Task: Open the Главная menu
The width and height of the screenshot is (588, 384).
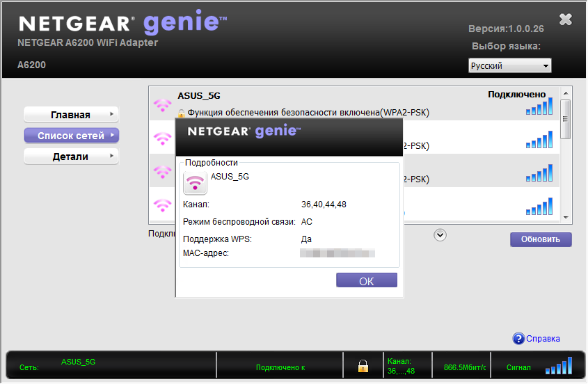Action: click(x=71, y=115)
